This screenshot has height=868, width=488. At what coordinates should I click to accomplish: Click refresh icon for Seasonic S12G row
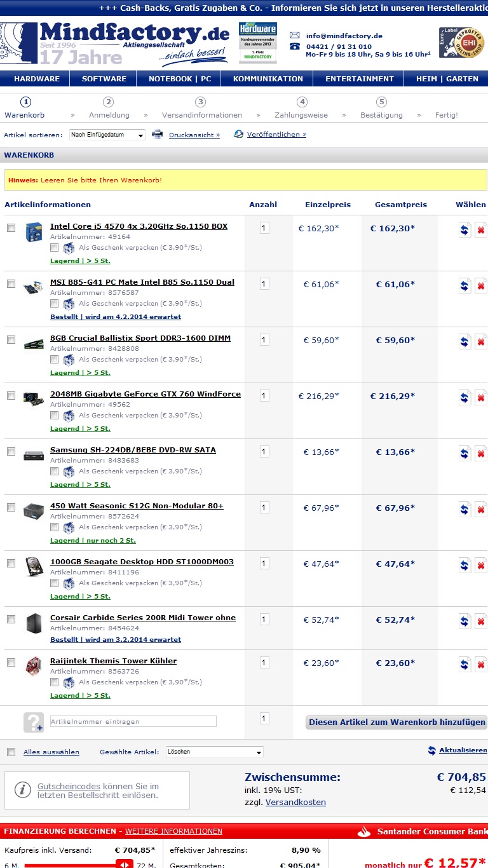tap(465, 510)
